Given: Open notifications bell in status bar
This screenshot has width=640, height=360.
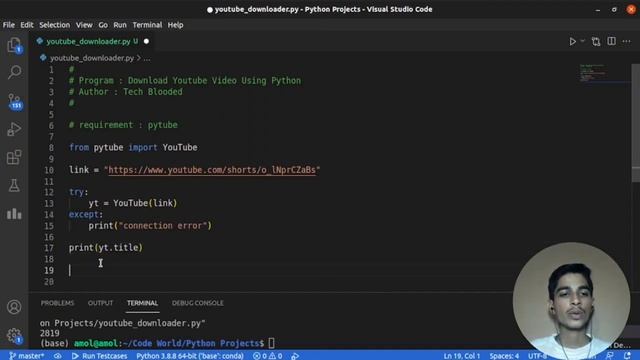Looking at the screenshot, I should point(627,356).
